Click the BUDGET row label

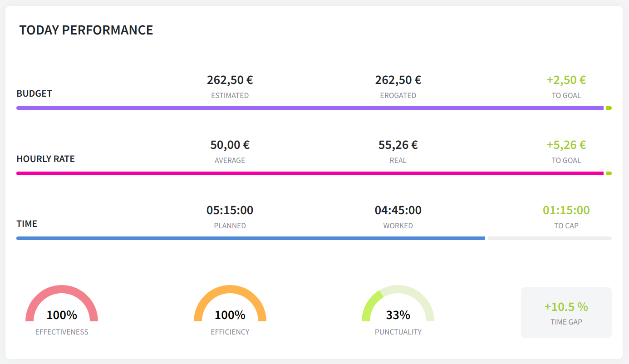[34, 93]
